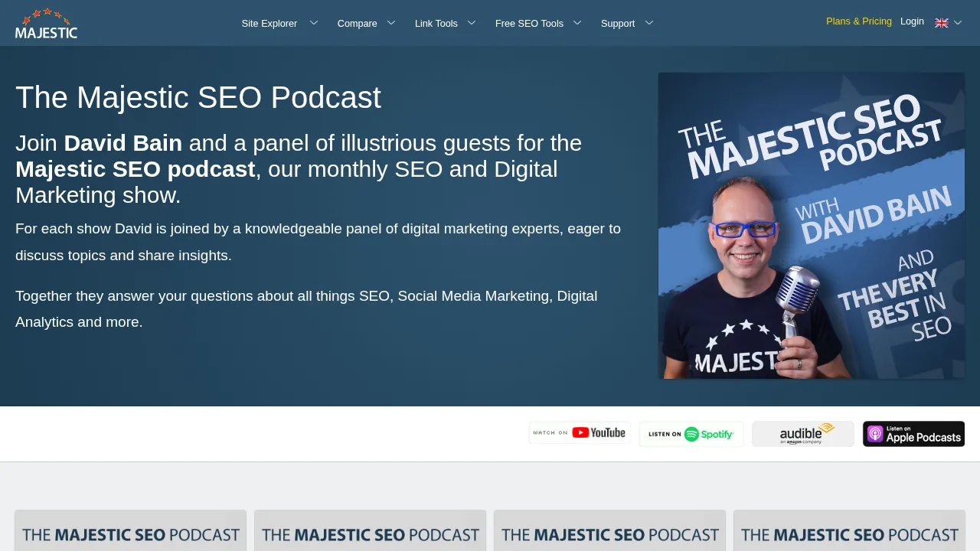Open the Support menu

(618, 24)
